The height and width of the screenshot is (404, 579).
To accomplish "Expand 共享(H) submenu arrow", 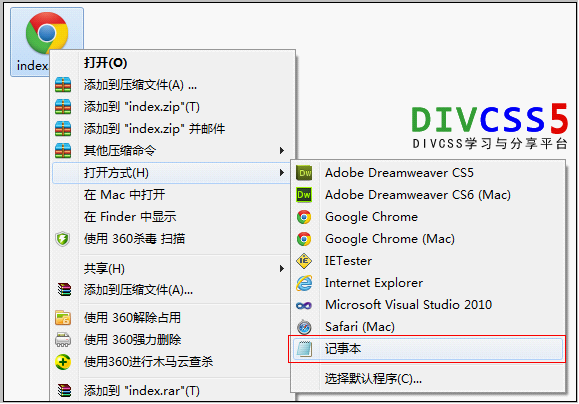I will pos(282,268).
